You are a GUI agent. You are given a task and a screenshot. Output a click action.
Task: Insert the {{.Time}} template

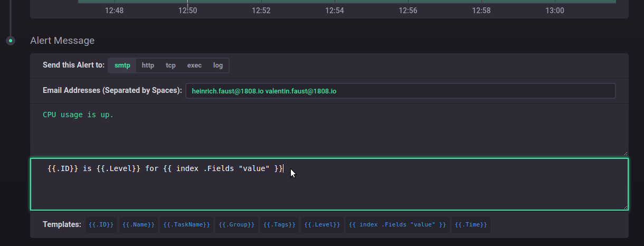click(x=471, y=225)
